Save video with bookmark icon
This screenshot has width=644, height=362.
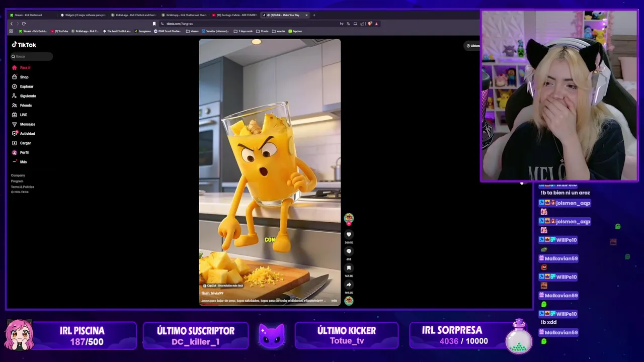coord(349,268)
